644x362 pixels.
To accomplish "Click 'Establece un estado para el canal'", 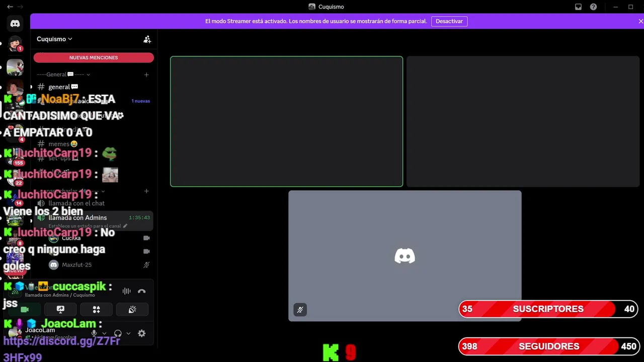I will [x=85, y=226].
